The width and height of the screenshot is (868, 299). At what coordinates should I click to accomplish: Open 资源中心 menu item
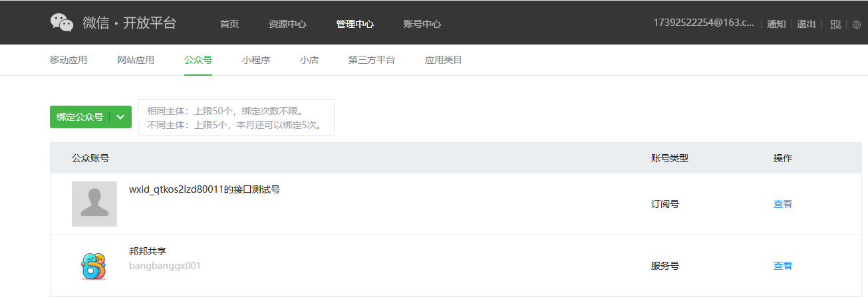[x=287, y=24]
